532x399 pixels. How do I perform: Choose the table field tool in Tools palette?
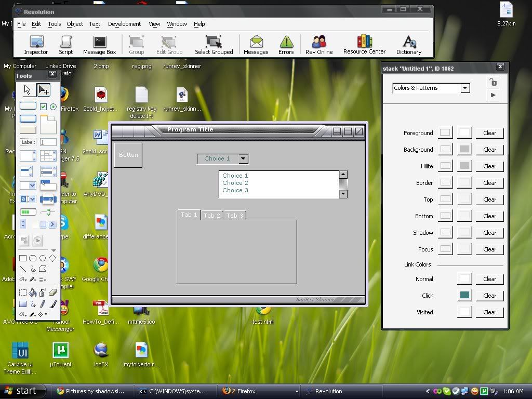[48, 156]
